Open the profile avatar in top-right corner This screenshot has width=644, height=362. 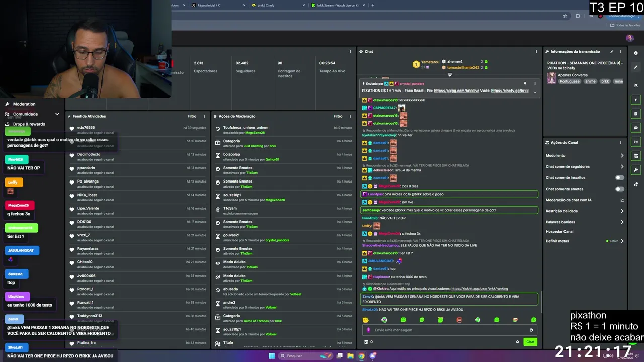point(629,38)
